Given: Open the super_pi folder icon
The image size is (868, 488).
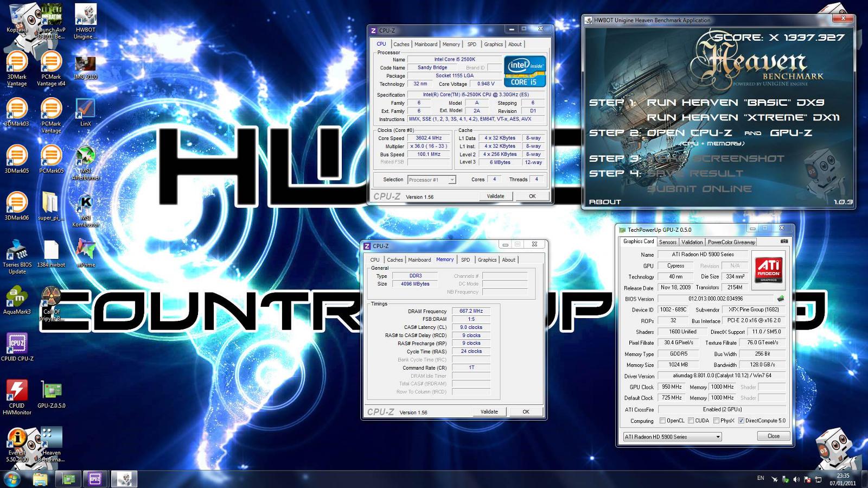Looking at the screenshot, I should click(50, 206).
